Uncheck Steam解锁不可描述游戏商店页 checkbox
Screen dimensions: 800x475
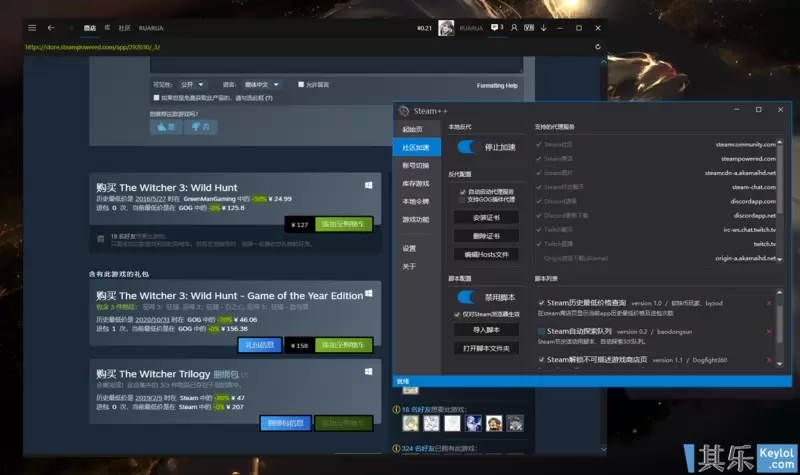click(x=541, y=360)
